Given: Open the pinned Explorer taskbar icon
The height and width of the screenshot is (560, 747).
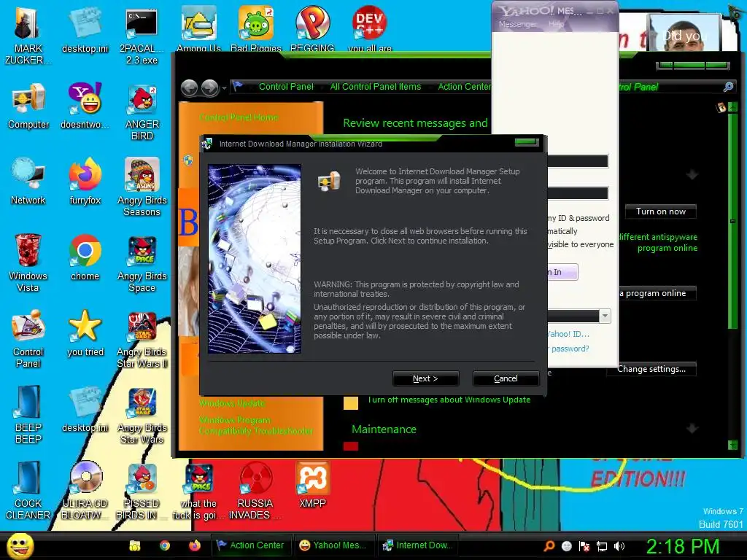Looking at the screenshot, I should click(135, 545).
